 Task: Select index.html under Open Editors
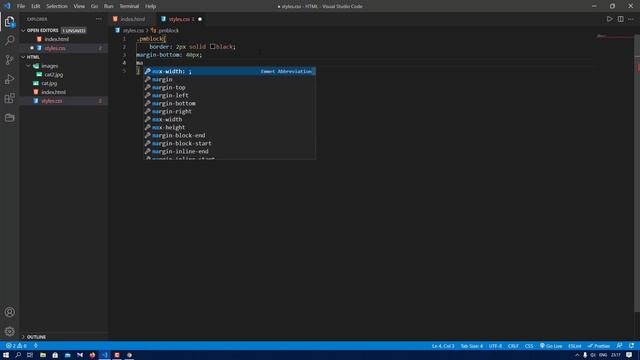(56, 39)
